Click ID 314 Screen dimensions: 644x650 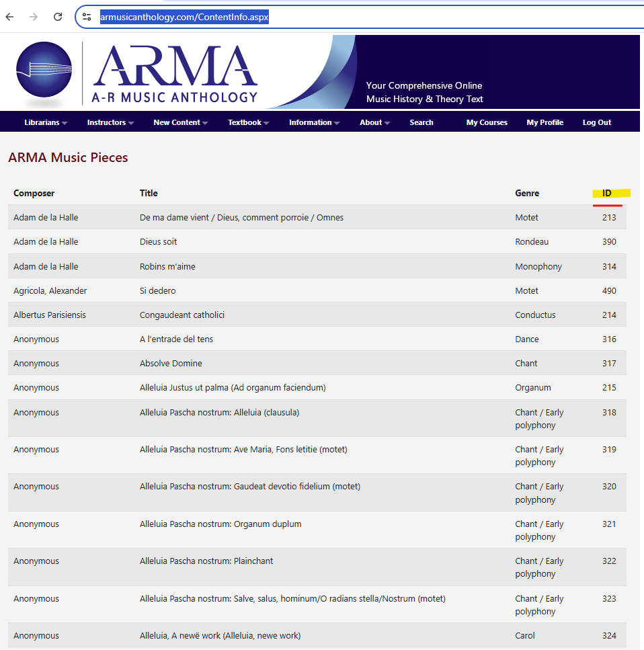[x=609, y=267]
